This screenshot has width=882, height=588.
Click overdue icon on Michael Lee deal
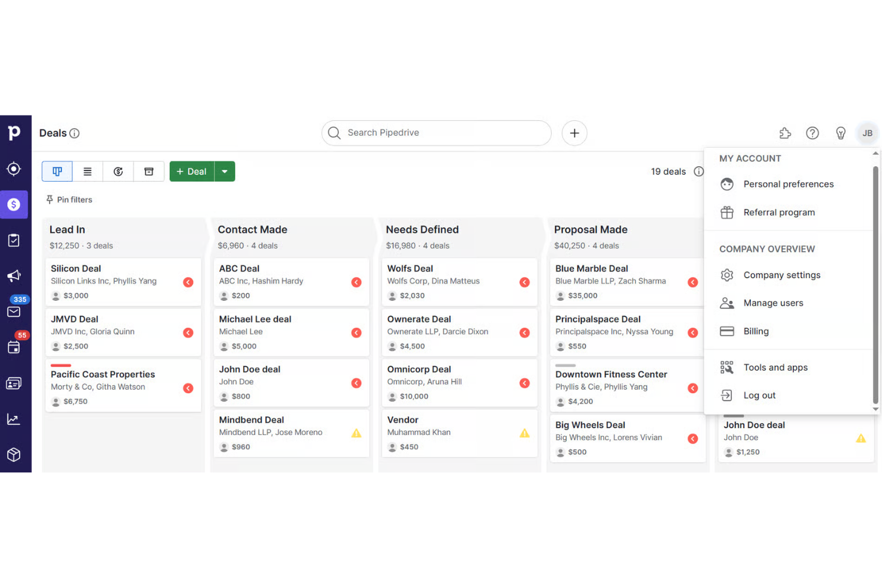click(x=356, y=333)
